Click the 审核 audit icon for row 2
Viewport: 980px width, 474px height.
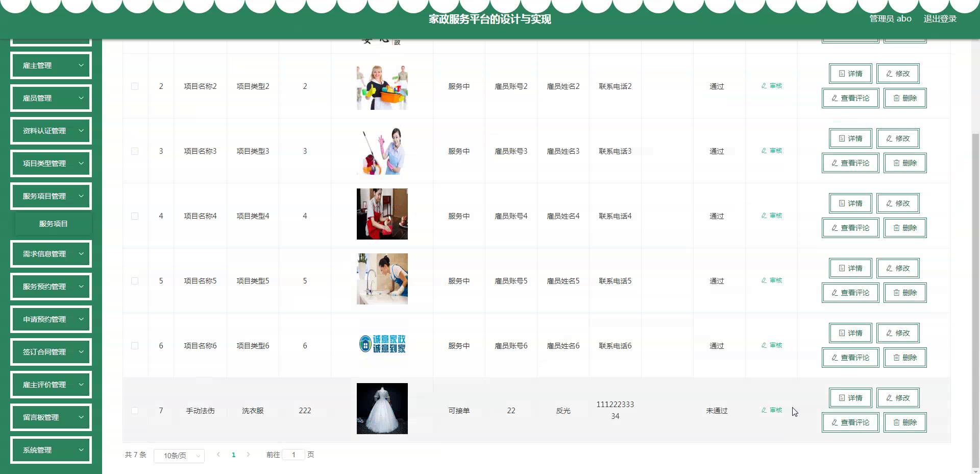[x=771, y=86]
